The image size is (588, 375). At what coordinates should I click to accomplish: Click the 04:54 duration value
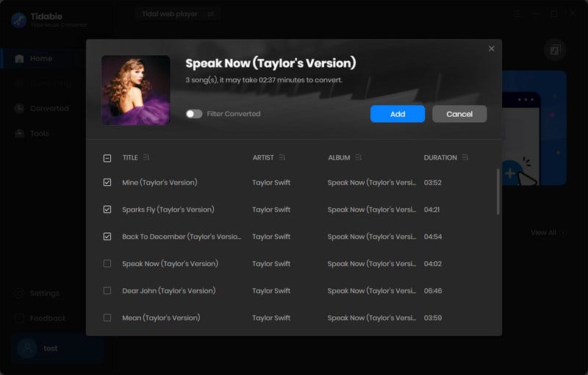click(x=433, y=237)
